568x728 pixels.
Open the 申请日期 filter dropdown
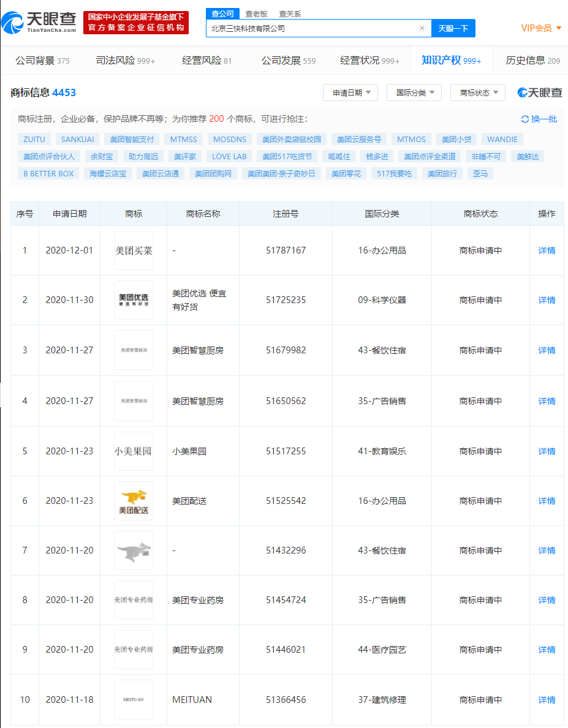[x=350, y=93]
